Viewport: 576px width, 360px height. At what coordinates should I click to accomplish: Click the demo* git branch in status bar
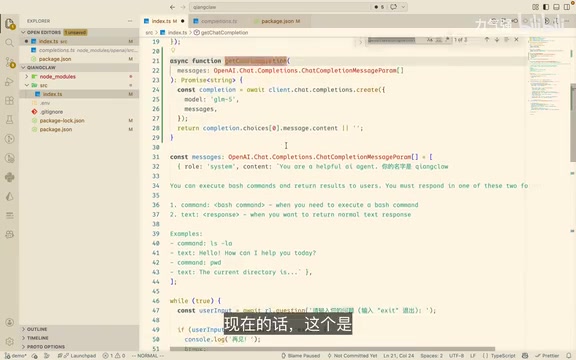[15, 356]
